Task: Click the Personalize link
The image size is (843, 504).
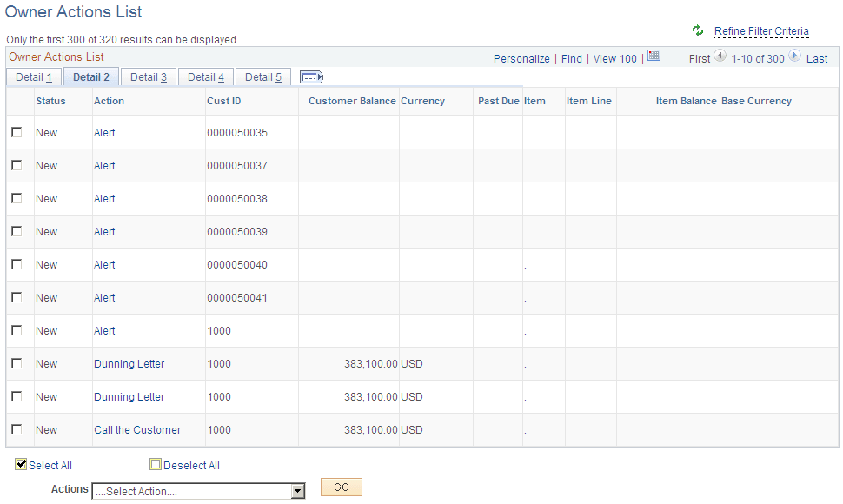Action: click(521, 58)
